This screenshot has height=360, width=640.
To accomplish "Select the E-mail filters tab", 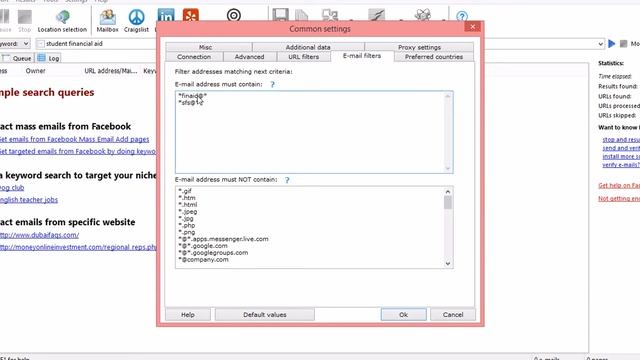I will click(x=362, y=56).
